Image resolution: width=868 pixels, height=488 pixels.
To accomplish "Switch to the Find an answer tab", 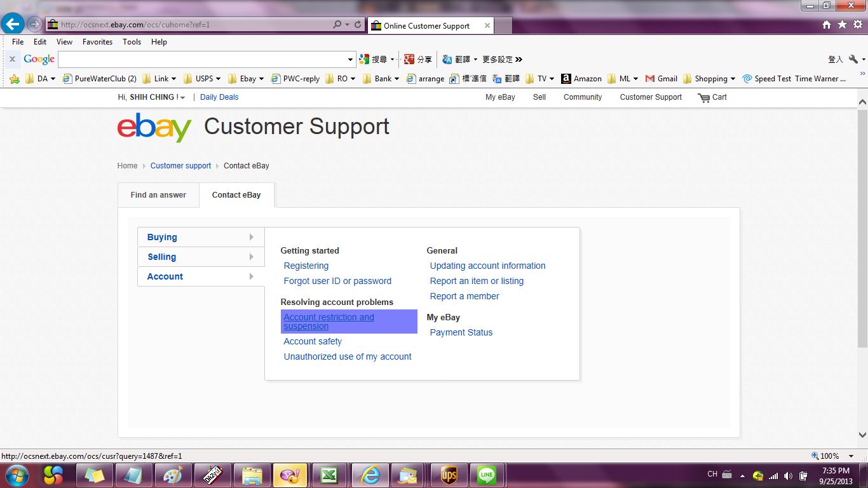I will (158, 195).
